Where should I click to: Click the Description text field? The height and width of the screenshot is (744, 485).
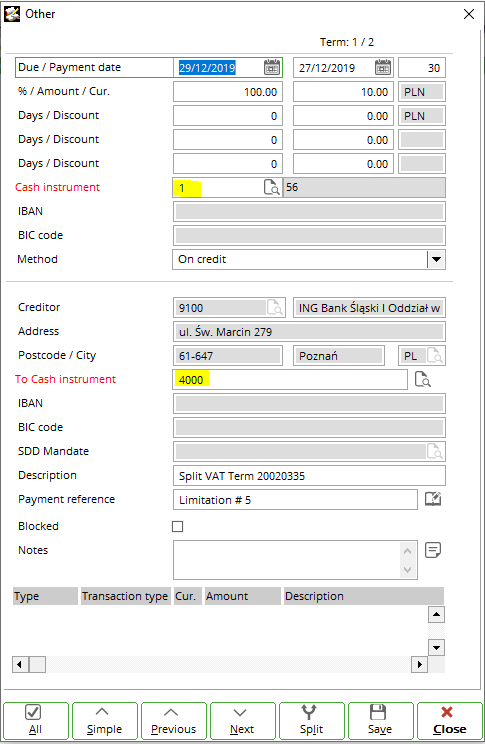coord(309,475)
